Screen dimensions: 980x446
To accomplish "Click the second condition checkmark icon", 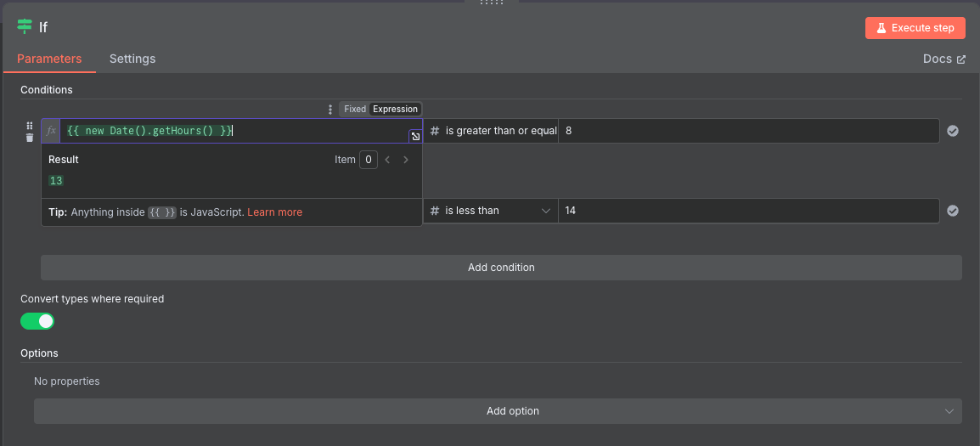I will pos(953,211).
